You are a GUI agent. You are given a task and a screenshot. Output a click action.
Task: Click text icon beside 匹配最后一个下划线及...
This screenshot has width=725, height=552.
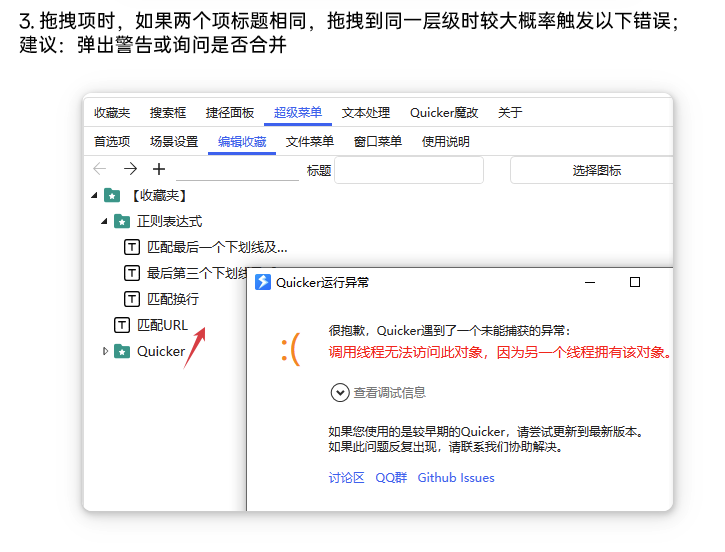132,247
